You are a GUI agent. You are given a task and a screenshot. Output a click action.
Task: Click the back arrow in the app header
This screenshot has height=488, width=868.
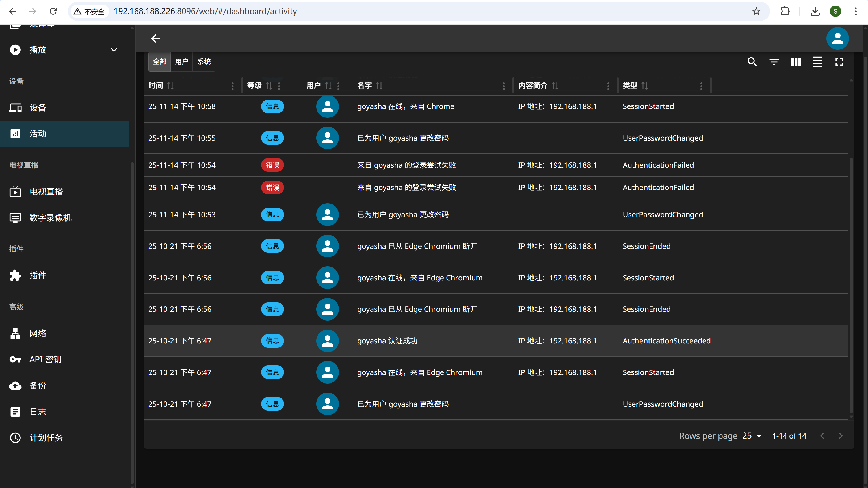pyautogui.click(x=155, y=38)
